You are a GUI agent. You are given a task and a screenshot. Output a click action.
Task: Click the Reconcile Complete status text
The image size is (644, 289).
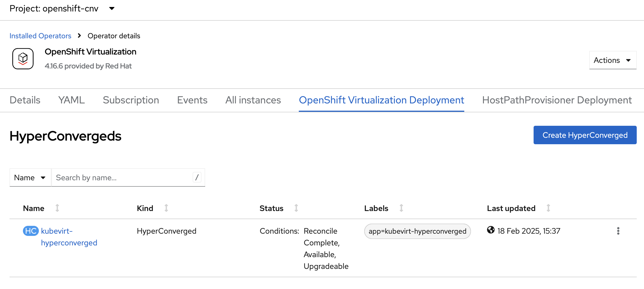(x=321, y=237)
